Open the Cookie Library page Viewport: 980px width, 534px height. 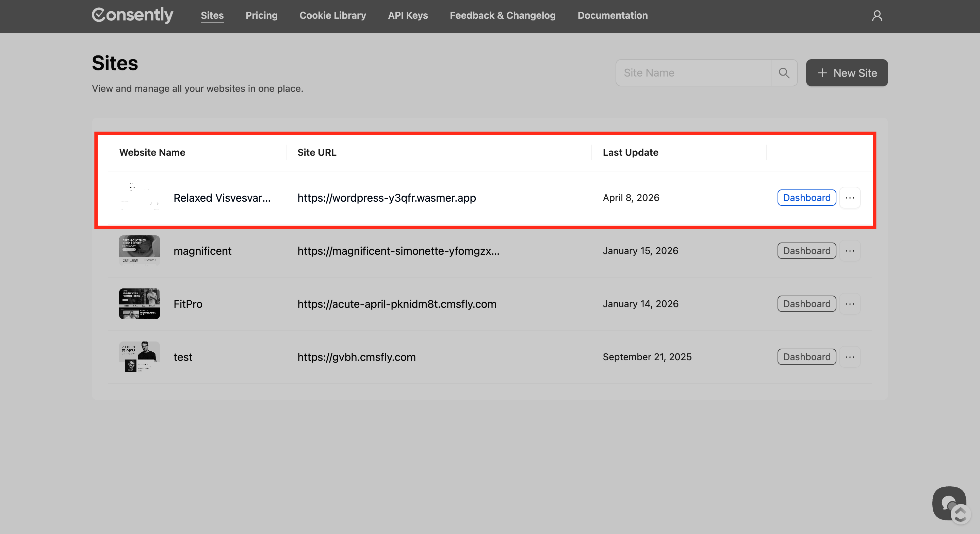coord(332,15)
